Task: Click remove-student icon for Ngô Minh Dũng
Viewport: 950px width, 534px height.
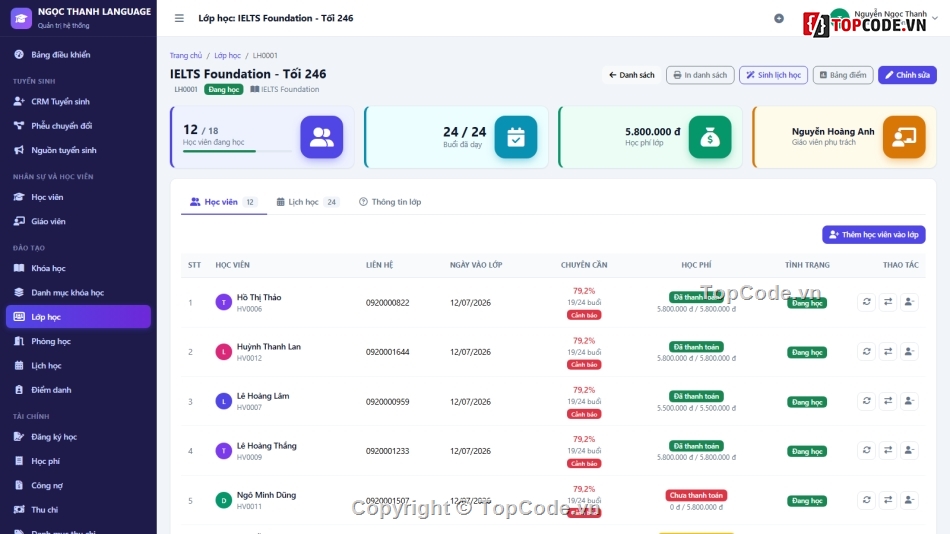Action: (909, 500)
